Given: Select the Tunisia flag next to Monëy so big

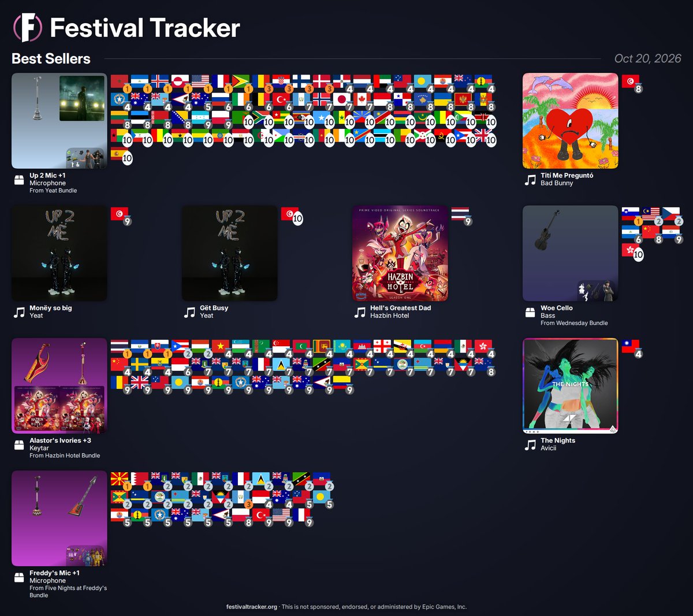Looking at the screenshot, I should click(x=120, y=213).
